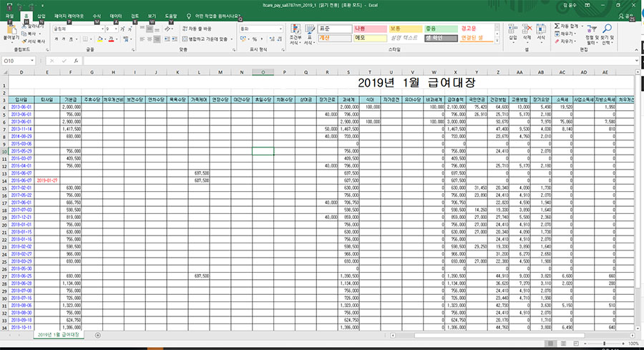Apply the 나쁨 (Bad) cell style
644x350 pixels.
(366, 28)
